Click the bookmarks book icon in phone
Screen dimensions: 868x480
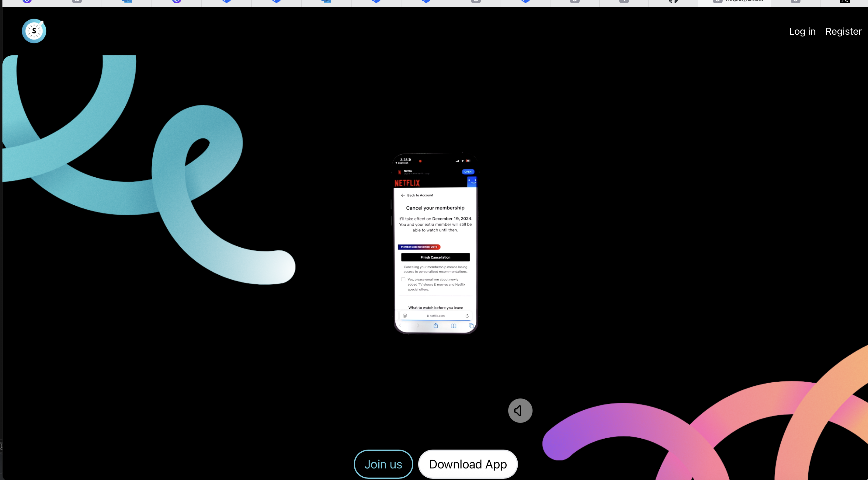coord(453,325)
